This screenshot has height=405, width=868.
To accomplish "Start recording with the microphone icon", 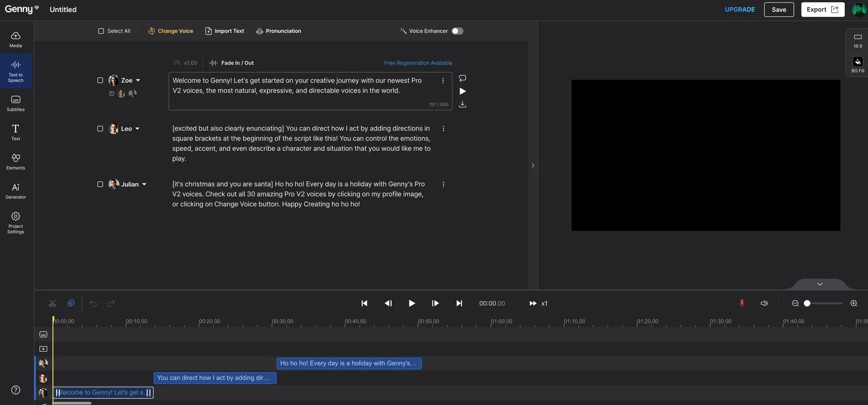I will coord(742,304).
